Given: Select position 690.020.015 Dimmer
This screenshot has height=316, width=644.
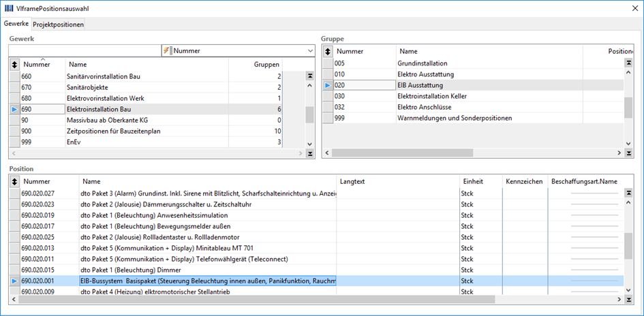Looking at the screenshot, I should click(x=316, y=270).
